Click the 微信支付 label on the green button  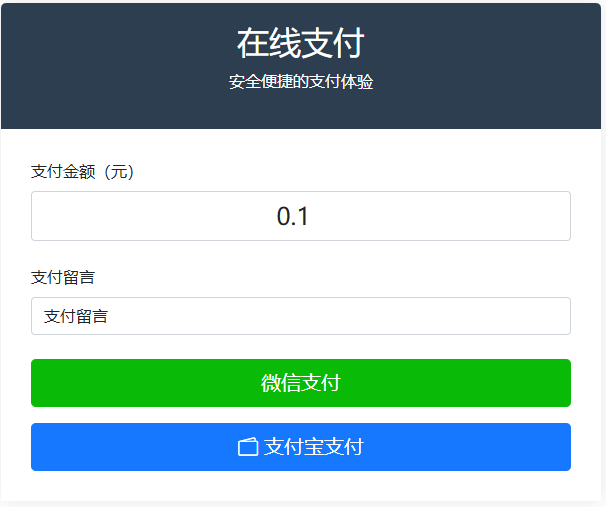(x=300, y=383)
